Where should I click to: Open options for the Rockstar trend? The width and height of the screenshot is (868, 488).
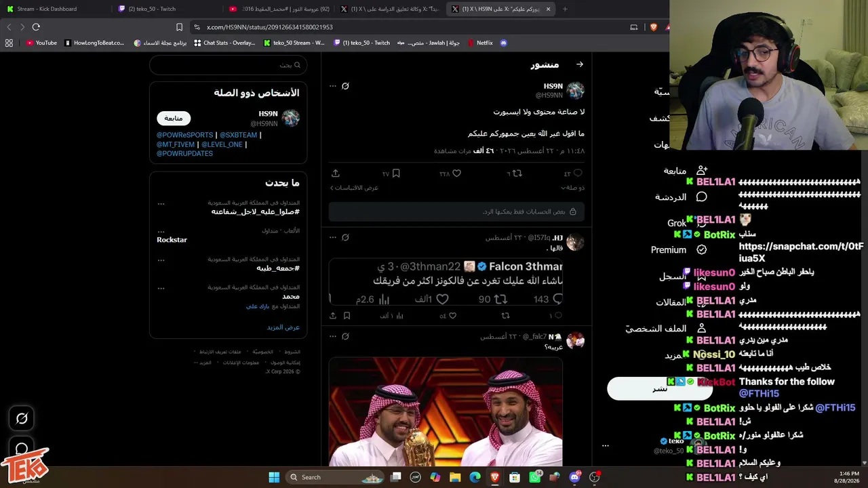[161, 231]
